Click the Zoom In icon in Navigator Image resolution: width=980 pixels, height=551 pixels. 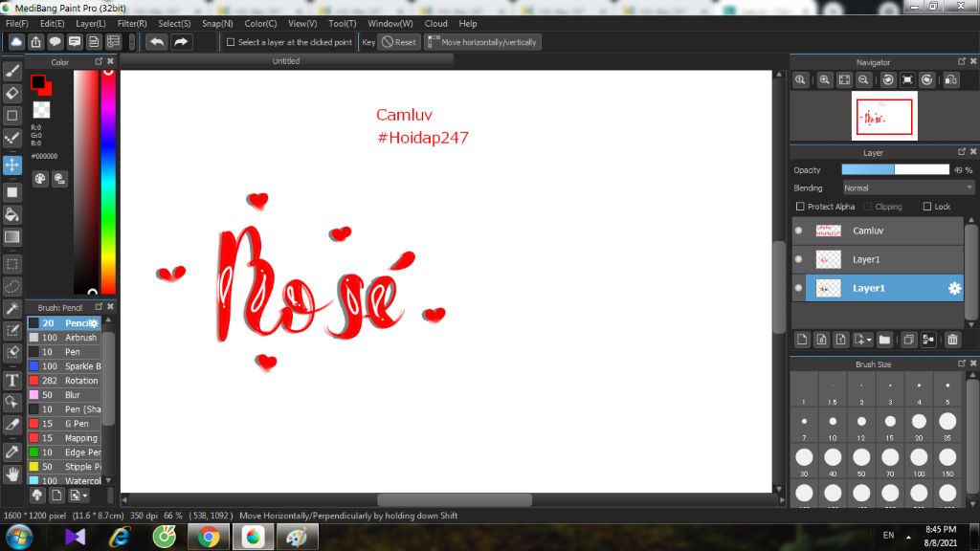(x=825, y=80)
